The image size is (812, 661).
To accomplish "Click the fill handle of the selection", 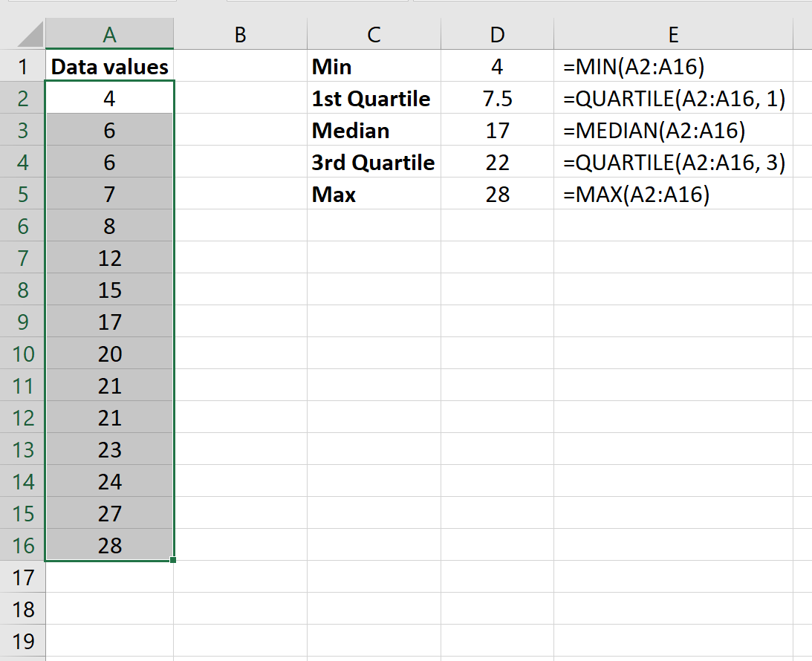I will [x=173, y=560].
